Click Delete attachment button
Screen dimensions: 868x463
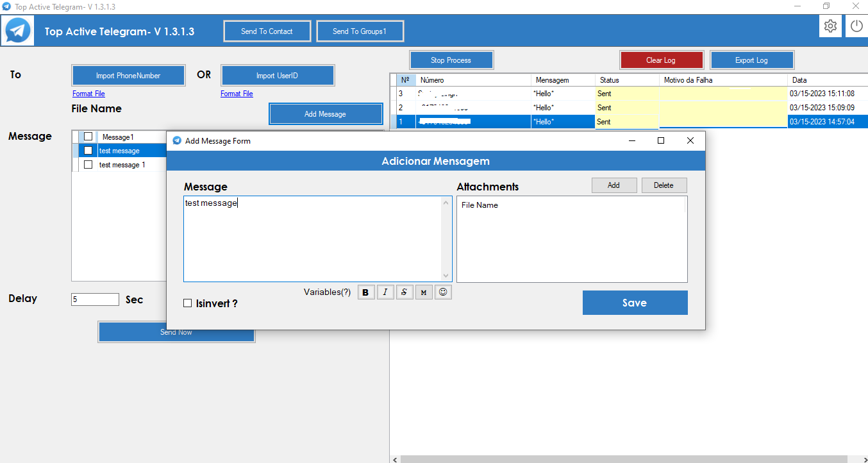pos(664,185)
